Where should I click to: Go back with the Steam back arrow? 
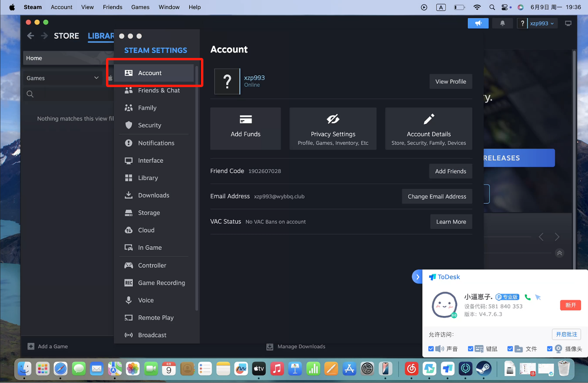30,36
